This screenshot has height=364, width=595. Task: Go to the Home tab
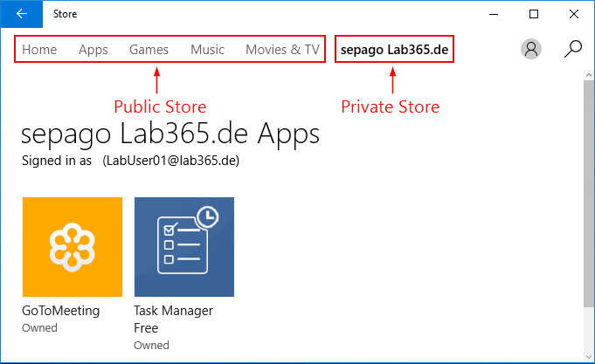tap(39, 50)
